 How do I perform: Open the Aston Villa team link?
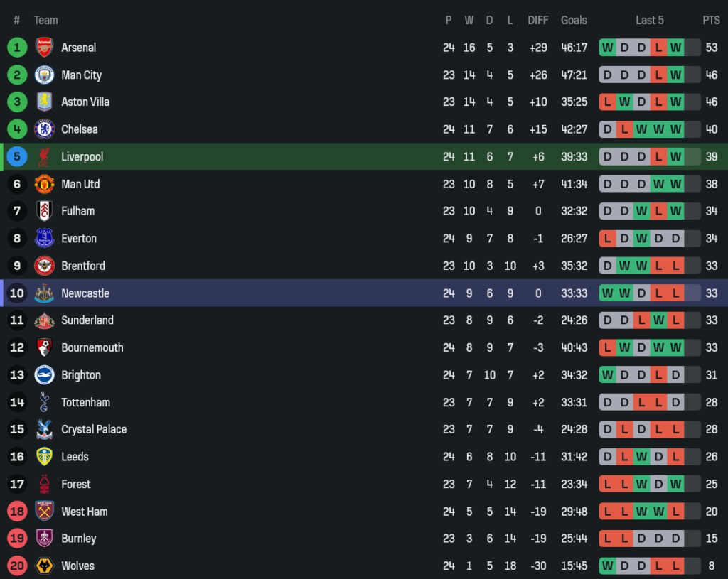click(x=85, y=102)
